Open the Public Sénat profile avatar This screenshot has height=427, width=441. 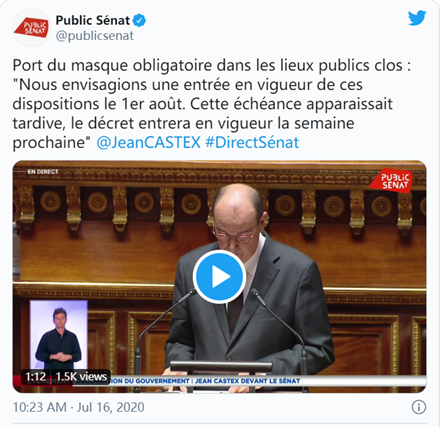(31, 28)
